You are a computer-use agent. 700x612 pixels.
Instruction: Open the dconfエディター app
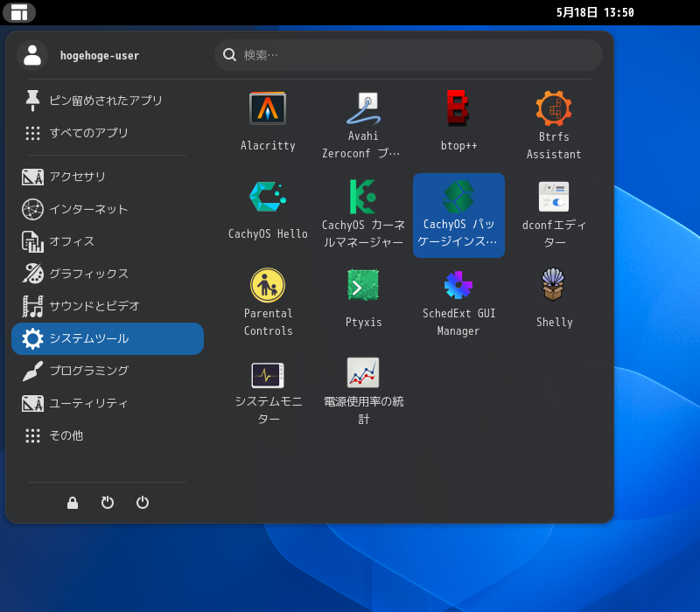coord(554,214)
